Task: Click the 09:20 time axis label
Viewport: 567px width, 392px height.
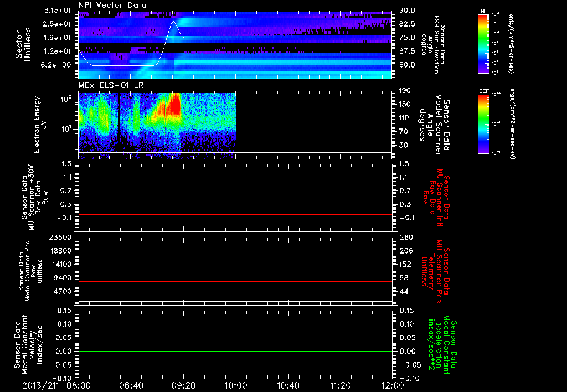Action: pos(183,385)
